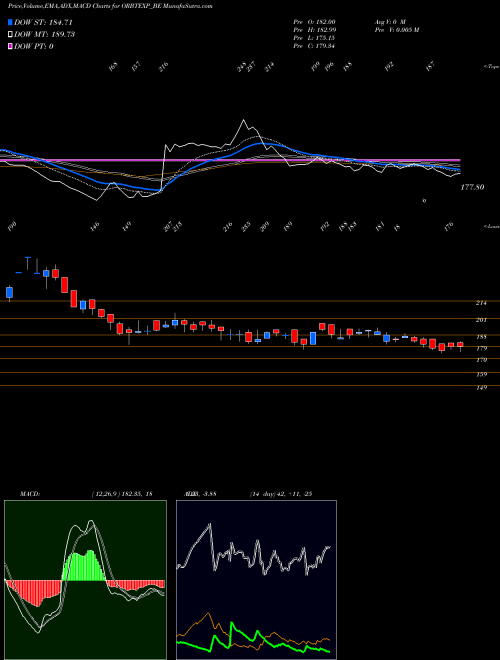Click the 'MACD:' panel heading

[29, 494]
